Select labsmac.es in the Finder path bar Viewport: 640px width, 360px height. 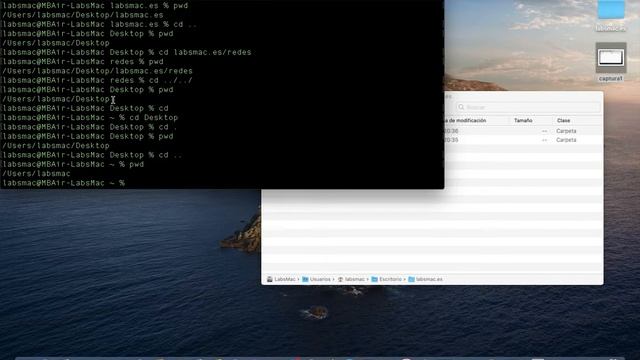pos(425,279)
